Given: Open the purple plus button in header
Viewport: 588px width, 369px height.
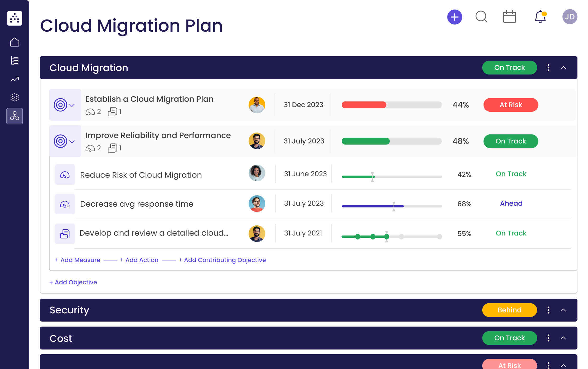Looking at the screenshot, I should click(x=454, y=17).
